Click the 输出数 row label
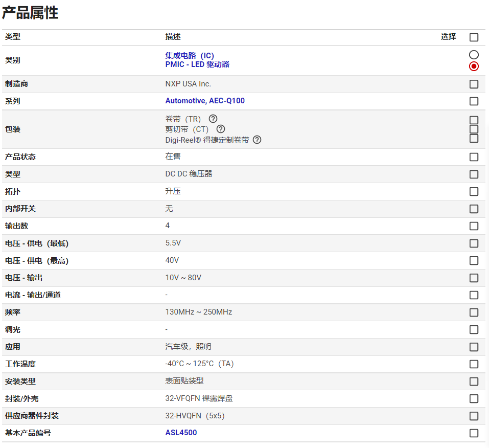The image size is (489, 448). click(16, 226)
